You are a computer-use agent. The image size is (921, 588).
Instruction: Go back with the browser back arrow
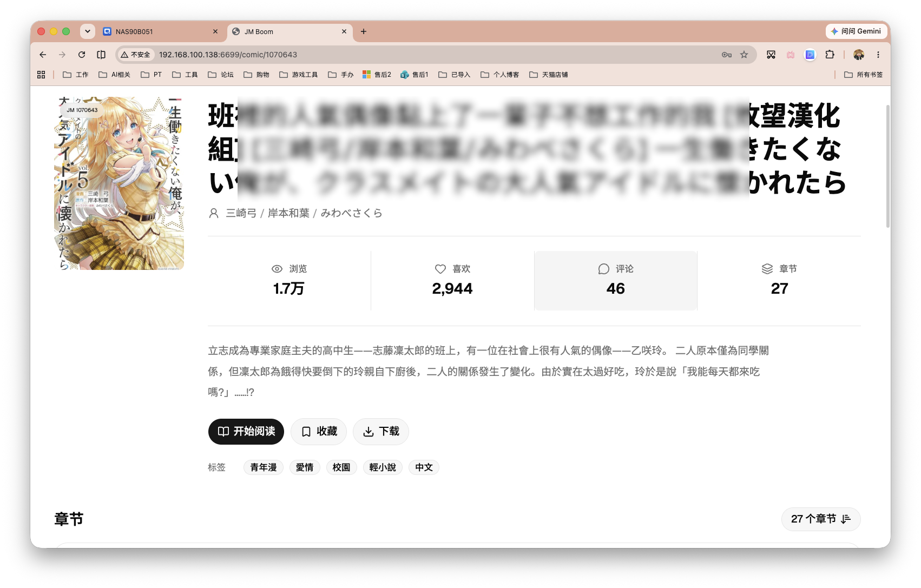click(x=43, y=55)
